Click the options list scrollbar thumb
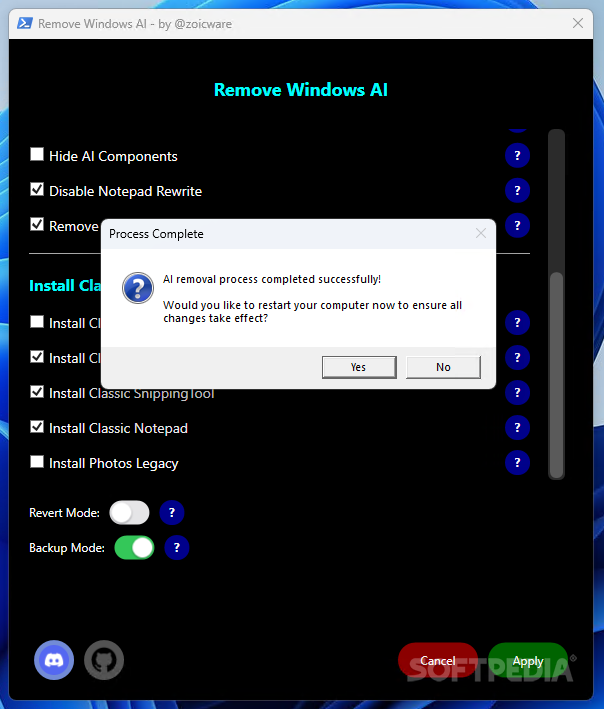604x709 pixels. tap(556, 373)
